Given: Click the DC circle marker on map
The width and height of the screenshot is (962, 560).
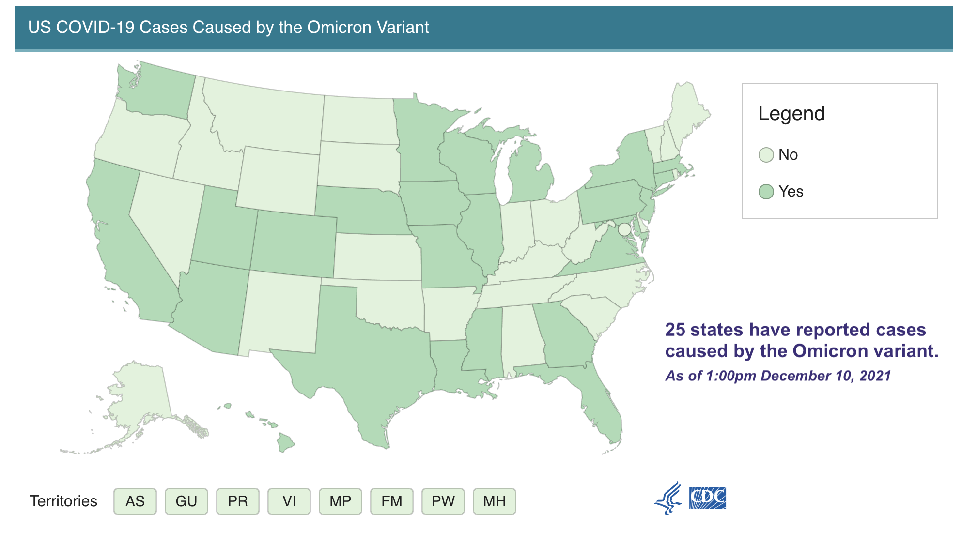Looking at the screenshot, I should pyautogui.click(x=624, y=229).
